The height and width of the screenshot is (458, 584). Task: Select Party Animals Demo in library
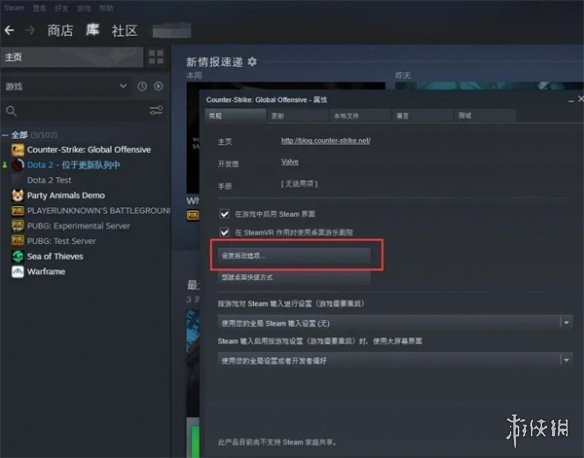tap(66, 195)
